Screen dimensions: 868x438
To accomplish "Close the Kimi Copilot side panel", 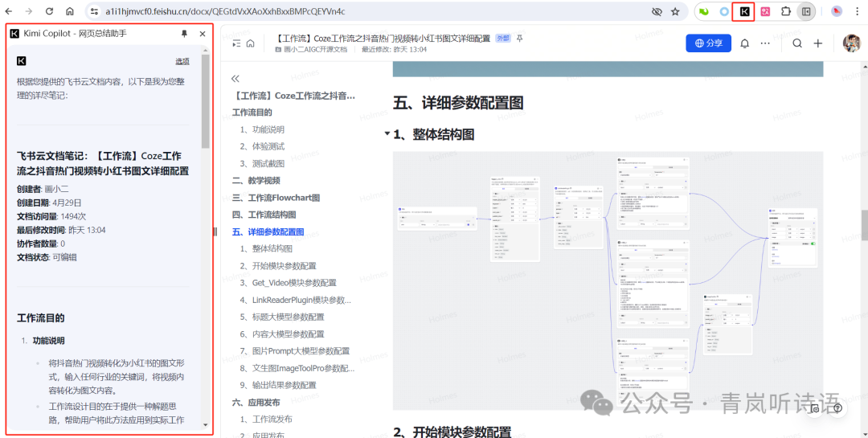I will click(203, 34).
